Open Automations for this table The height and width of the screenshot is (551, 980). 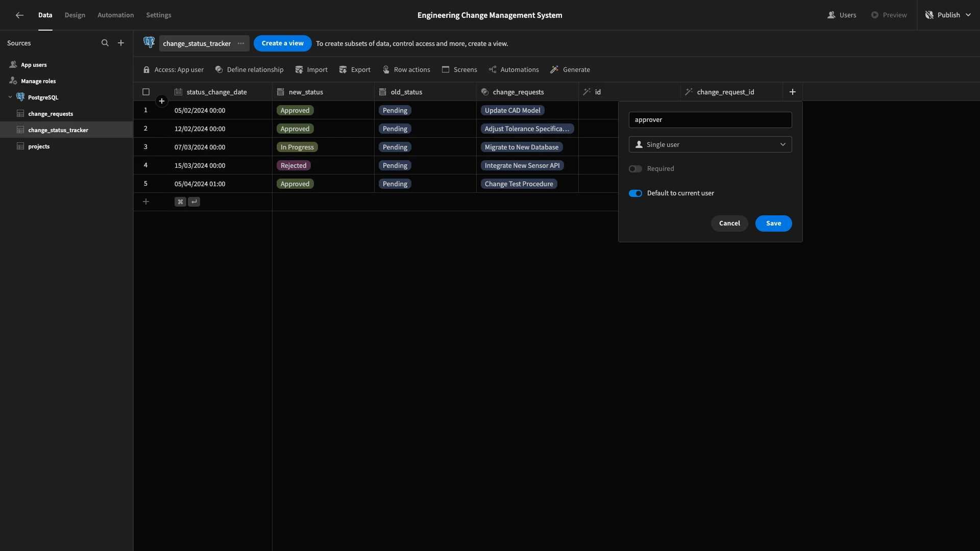[x=513, y=70]
